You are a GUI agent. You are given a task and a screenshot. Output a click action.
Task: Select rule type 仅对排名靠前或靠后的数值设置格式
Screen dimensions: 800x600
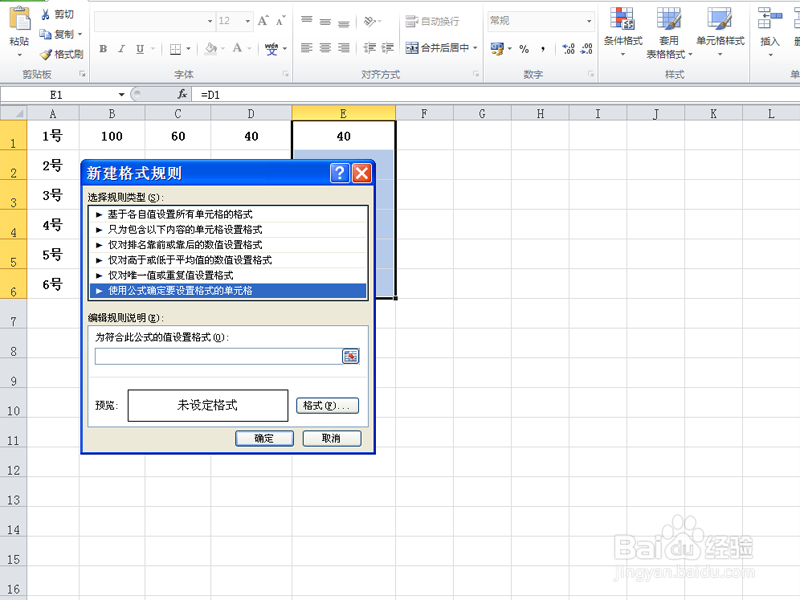(x=228, y=245)
